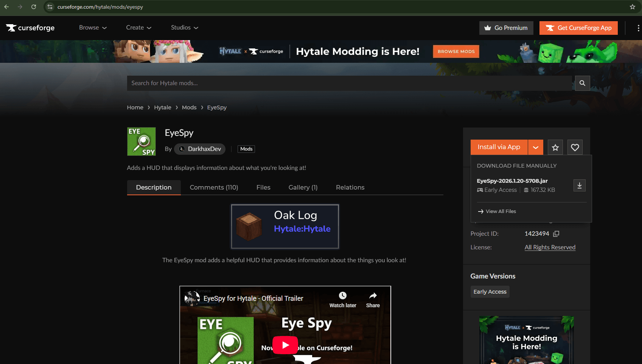Favorite the mod with heart button
The image size is (642, 364).
[575, 148]
